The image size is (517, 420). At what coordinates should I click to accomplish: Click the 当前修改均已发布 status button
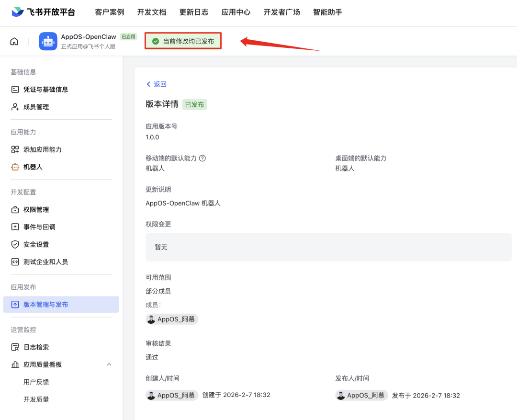(183, 41)
